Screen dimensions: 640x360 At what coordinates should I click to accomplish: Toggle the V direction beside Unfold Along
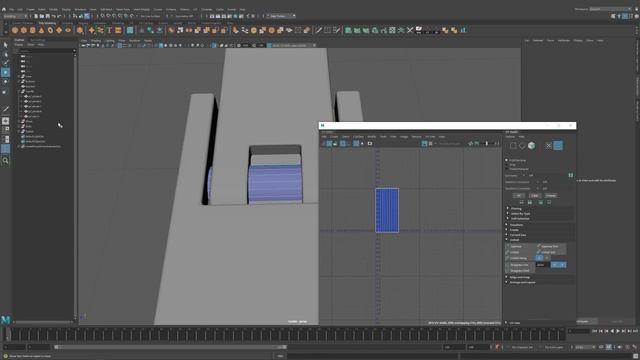pyautogui.click(x=547, y=258)
